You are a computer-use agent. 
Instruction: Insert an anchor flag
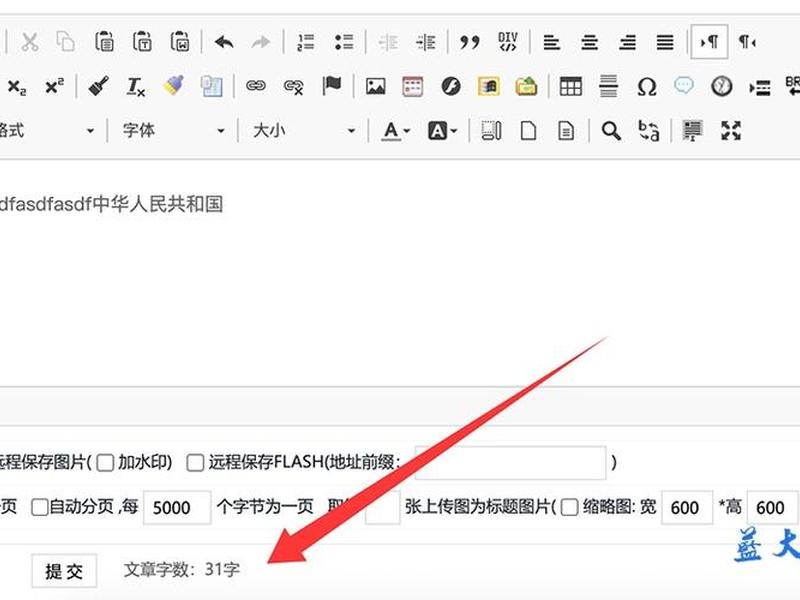coord(332,86)
